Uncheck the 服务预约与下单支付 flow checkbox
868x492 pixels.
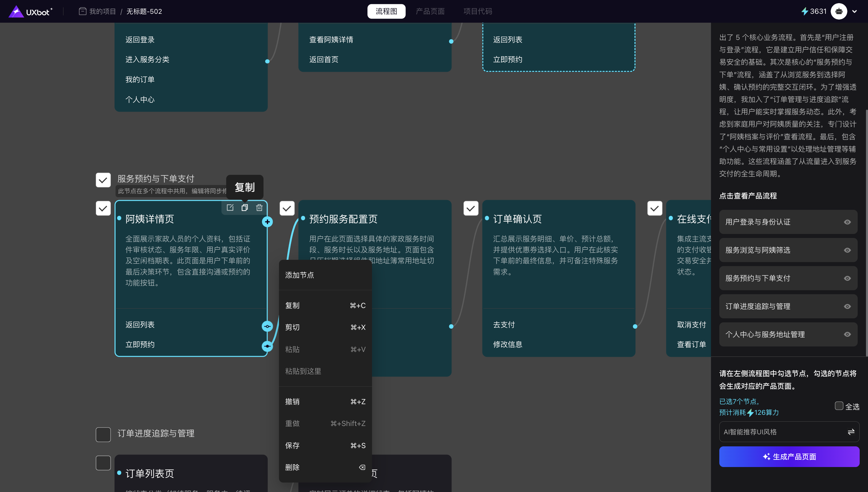pos(103,180)
